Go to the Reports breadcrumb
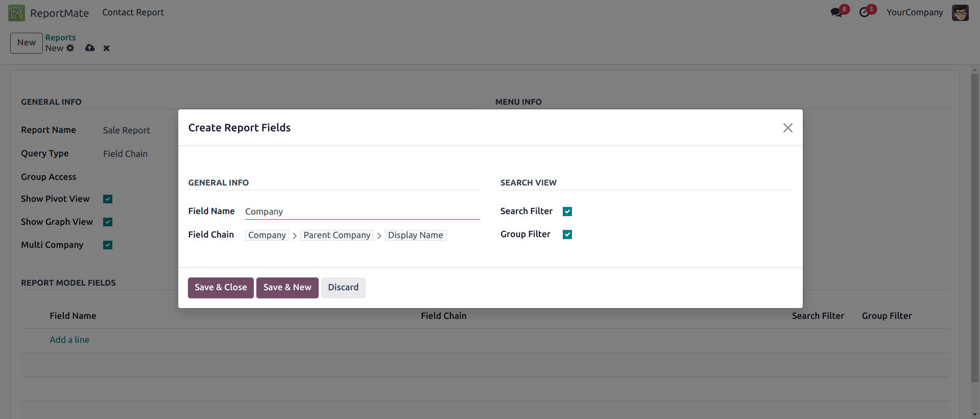This screenshot has width=980, height=419. 60,37
